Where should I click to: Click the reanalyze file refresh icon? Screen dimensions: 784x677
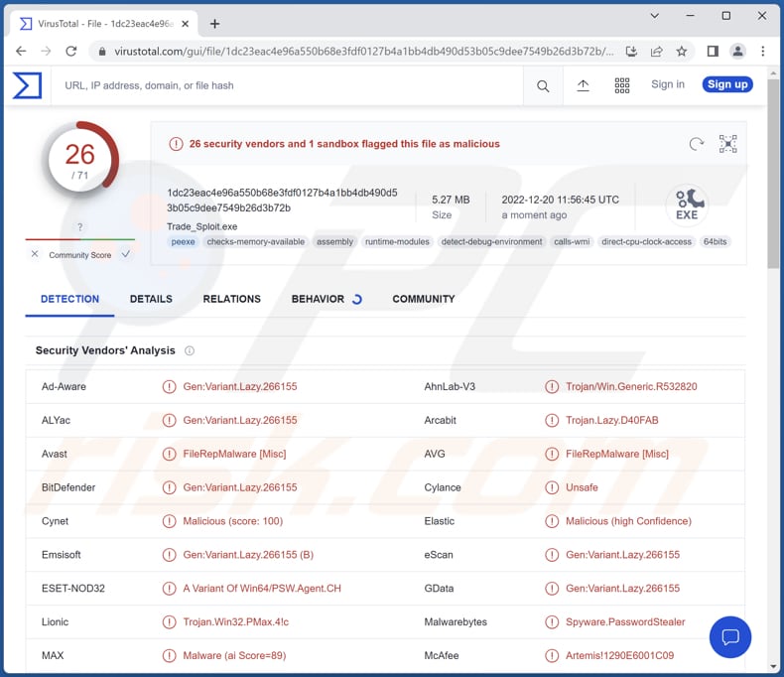pos(696,144)
